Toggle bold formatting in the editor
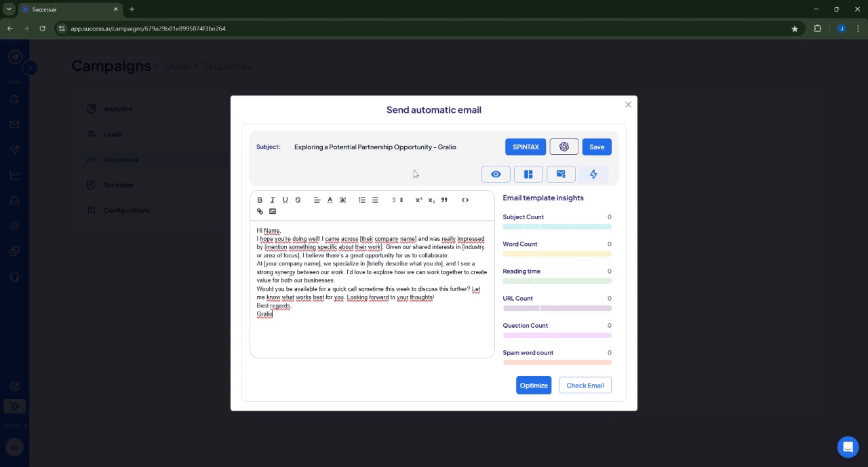868x467 pixels. pos(260,200)
